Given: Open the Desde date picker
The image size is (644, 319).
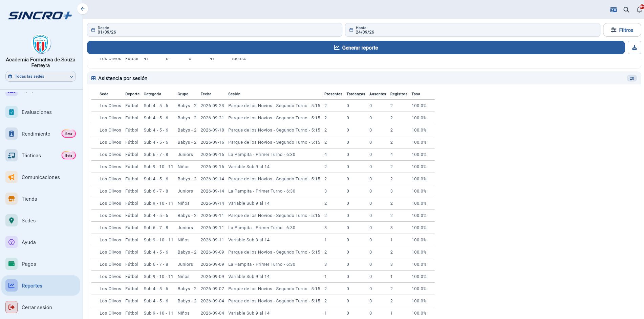Looking at the screenshot, I should click(x=214, y=30).
